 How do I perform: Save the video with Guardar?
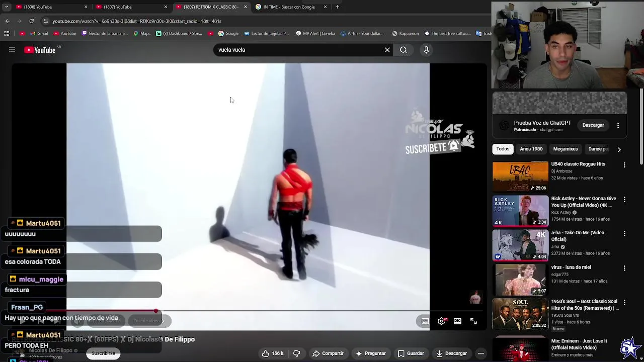click(411, 353)
